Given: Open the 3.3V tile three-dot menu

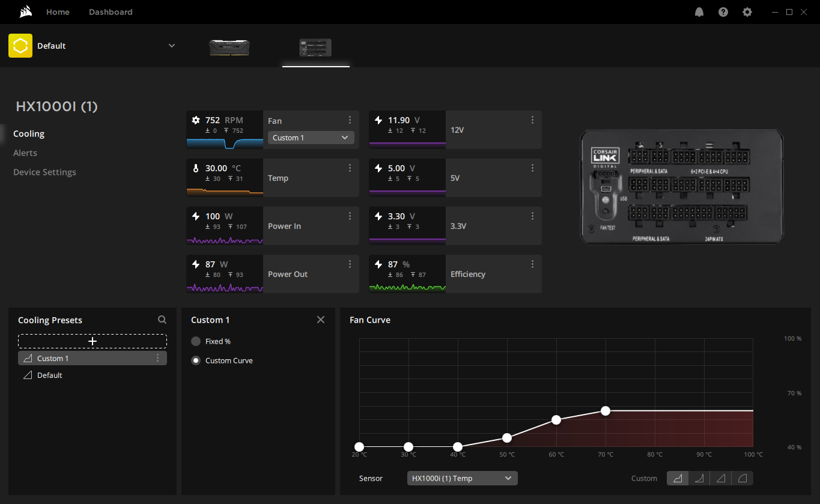Looking at the screenshot, I should 533,216.
